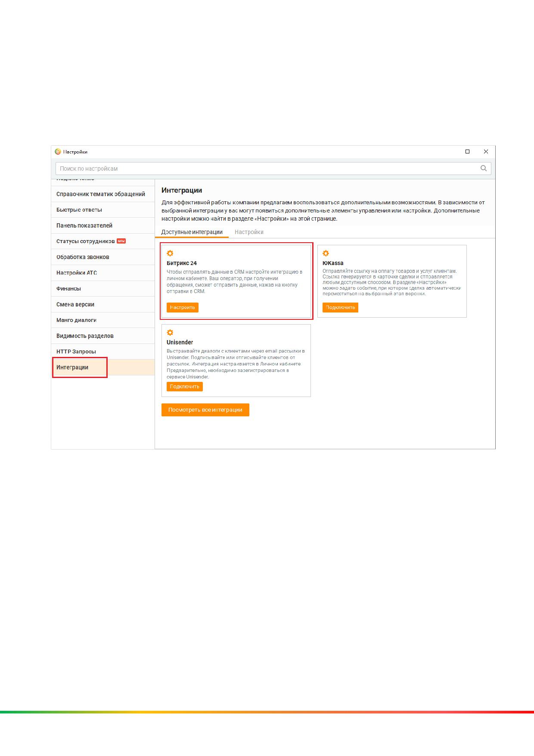Open Быстрые ответы section
The width and height of the screenshot is (534, 756).
click(x=103, y=210)
